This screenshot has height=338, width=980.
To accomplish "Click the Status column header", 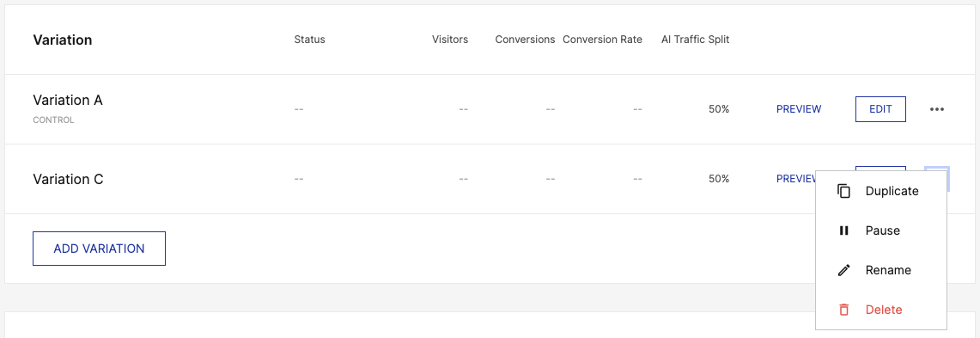I will click(309, 40).
